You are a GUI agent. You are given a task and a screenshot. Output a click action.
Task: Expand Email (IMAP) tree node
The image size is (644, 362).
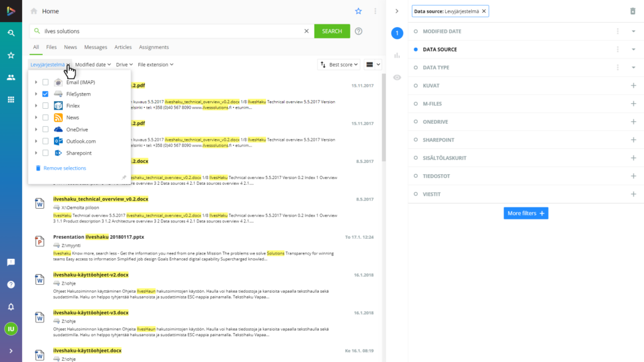pyautogui.click(x=36, y=82)
